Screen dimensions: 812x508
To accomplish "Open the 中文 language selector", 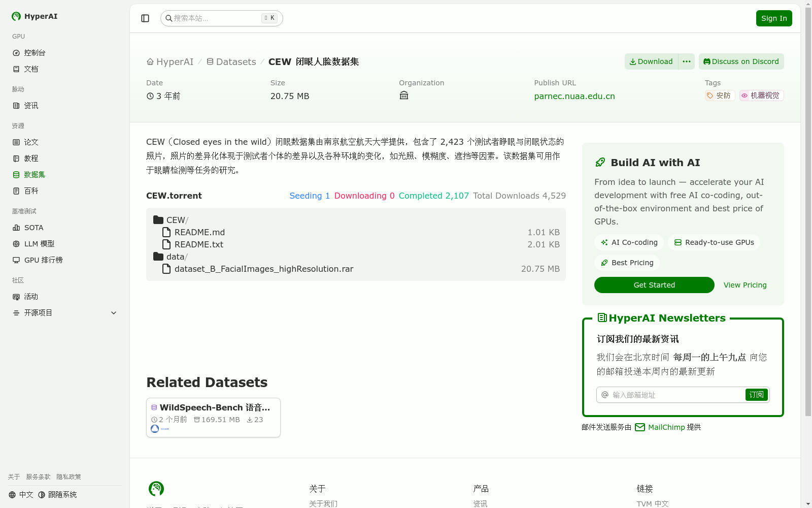I will click(x=21, y=495).
